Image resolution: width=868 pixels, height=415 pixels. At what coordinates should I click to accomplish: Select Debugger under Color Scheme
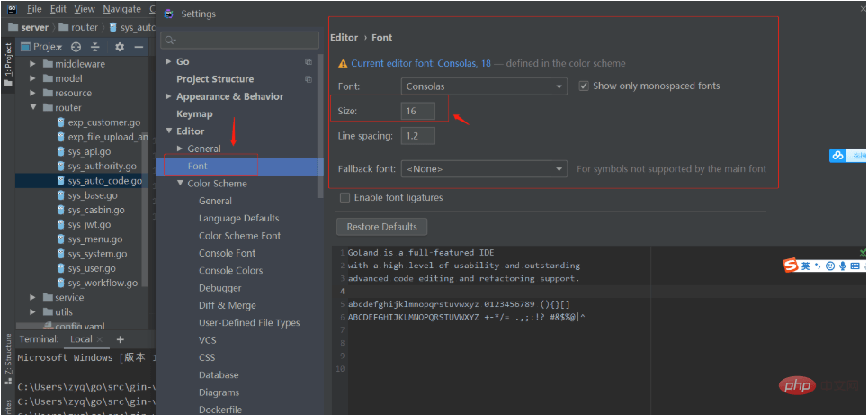219,288
